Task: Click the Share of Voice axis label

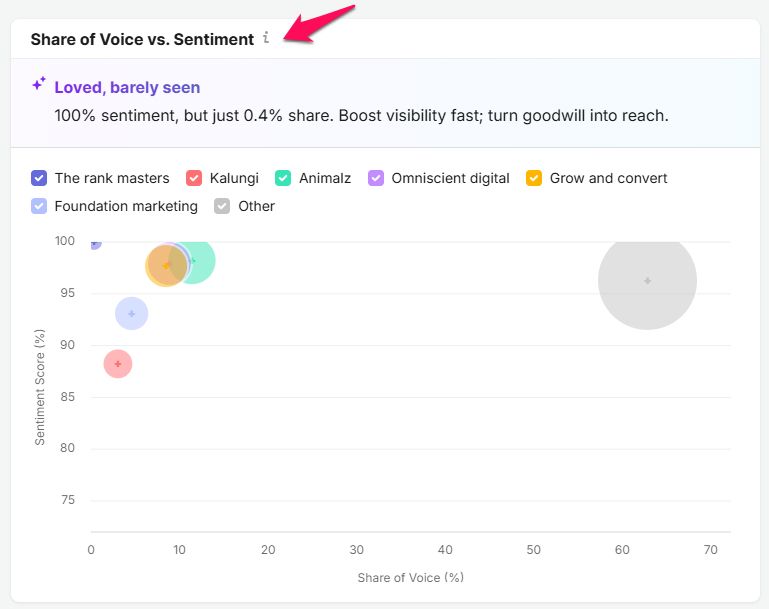Action: coord(410,578)
